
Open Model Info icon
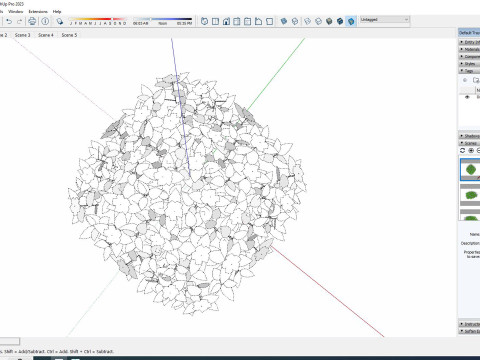[45, 21]
